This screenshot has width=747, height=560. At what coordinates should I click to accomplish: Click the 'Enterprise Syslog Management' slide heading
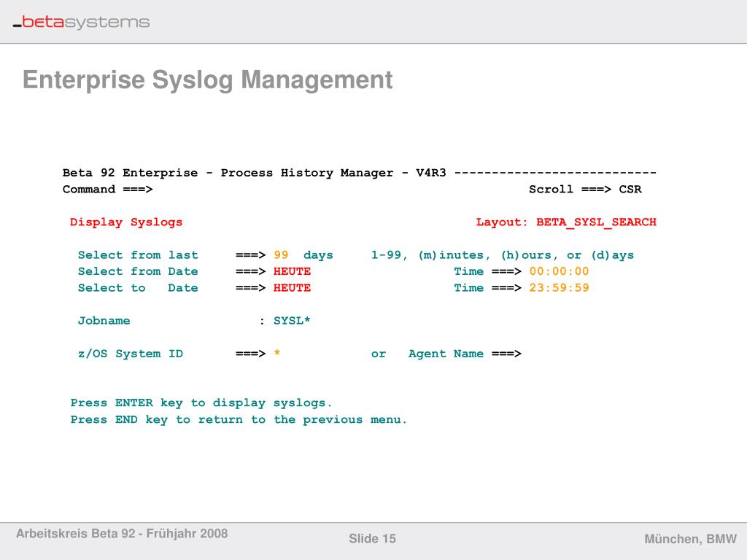click(x=208, y=79)
